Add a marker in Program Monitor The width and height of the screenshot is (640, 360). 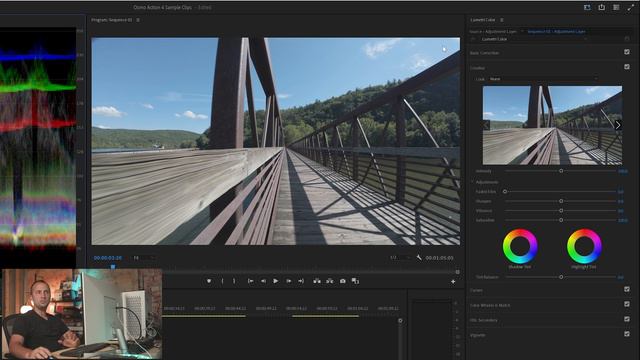209,281
